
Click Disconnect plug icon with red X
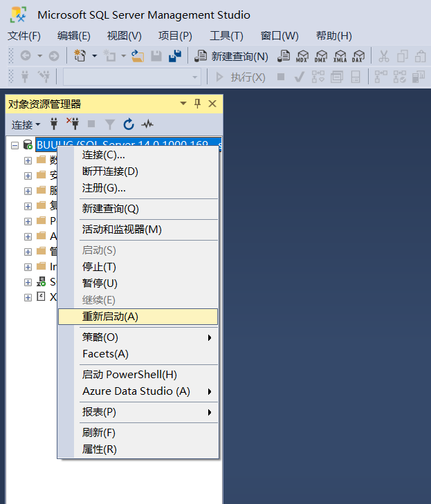click(73, 124)
